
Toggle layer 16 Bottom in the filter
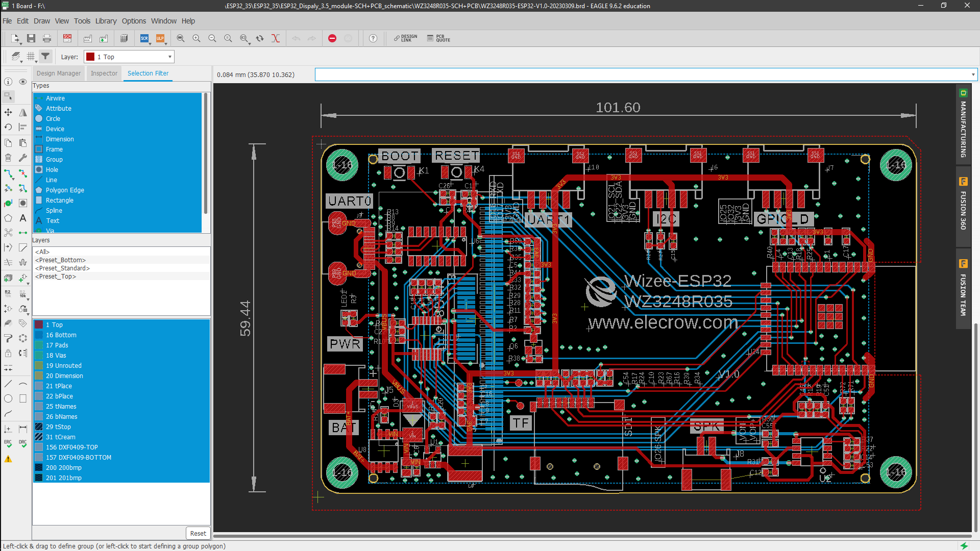click(x=121, y=335)
